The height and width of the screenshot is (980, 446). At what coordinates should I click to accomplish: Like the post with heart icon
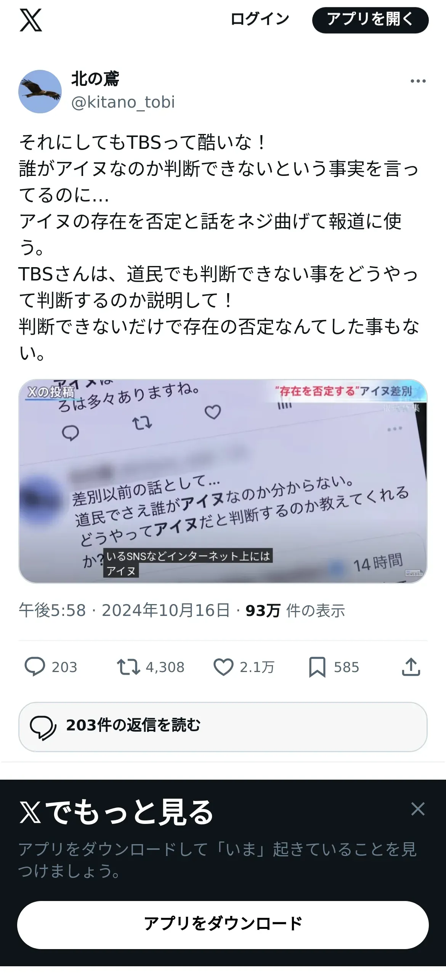(223, 667)
